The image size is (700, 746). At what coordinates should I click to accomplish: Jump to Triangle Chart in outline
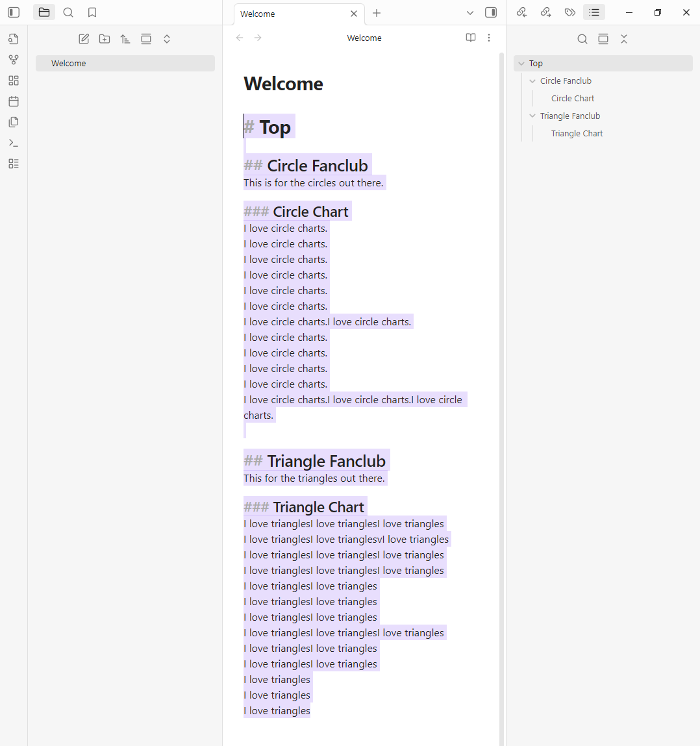pyautogui.click(x=577, y=134)
